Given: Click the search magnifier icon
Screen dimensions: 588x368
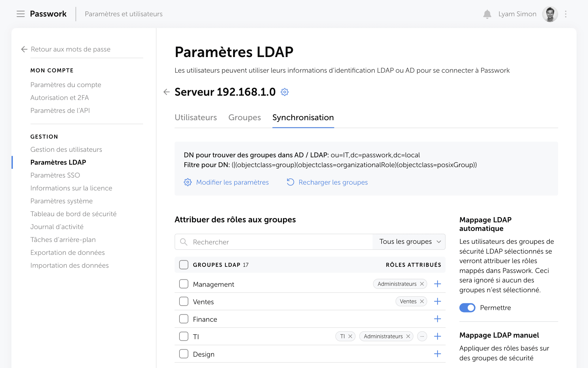Looking at the screenshot, I should (184, 242).
